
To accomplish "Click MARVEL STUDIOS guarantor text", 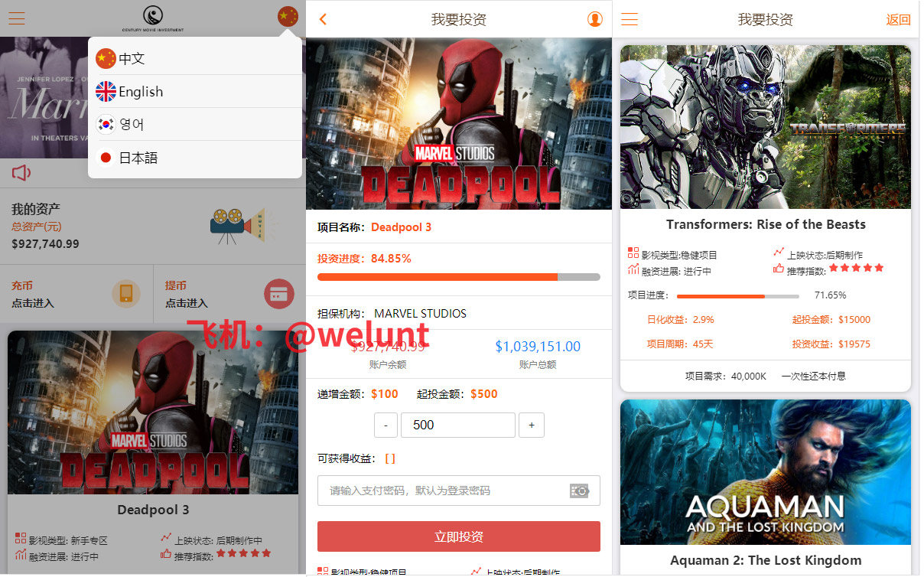I will (x=420, y=314).
